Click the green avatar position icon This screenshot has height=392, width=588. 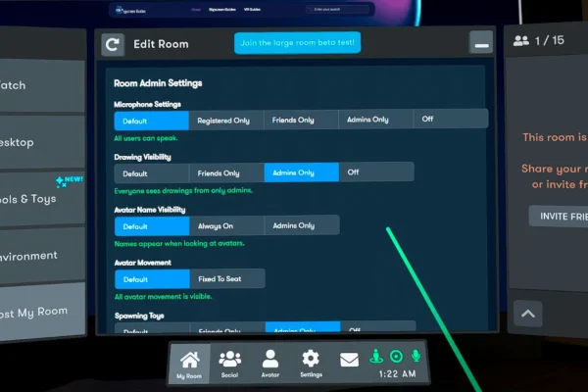click(x=375, y=357)
